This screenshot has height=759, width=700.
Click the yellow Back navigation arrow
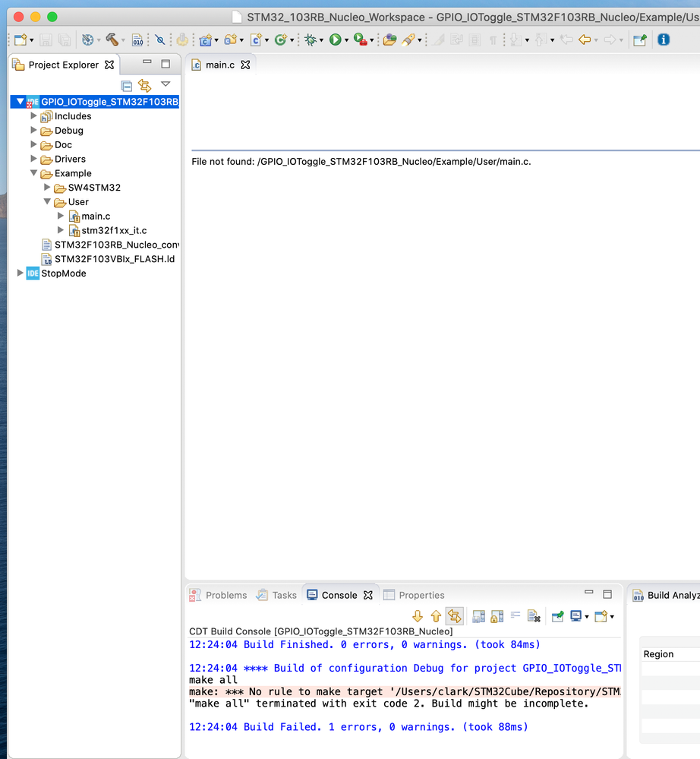click(585, 40)
